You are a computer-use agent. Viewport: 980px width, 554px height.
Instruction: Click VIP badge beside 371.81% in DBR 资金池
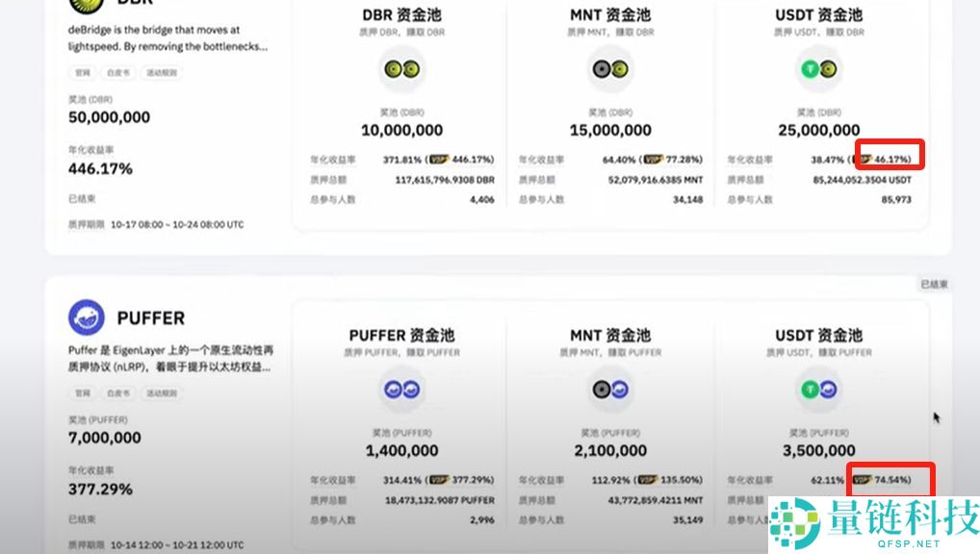pyautogui.click(x=439, y=160)
